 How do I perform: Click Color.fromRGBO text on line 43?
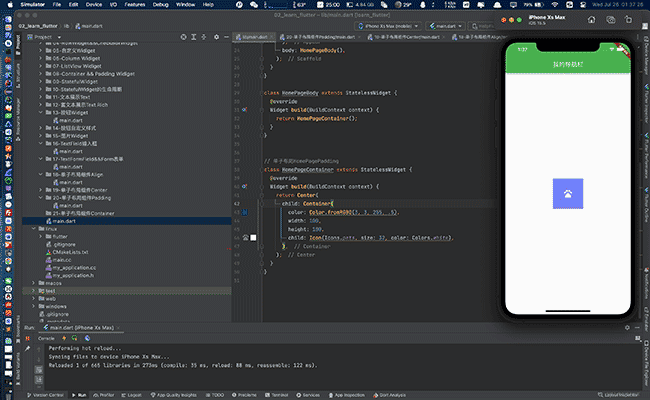pyautogui.click(x=330, y=212)
